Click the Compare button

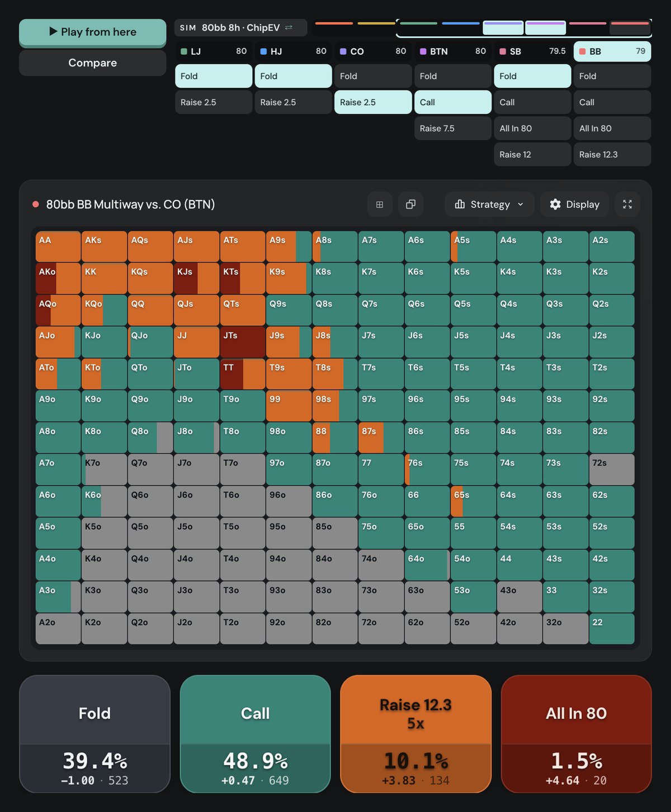click(93, 63)
